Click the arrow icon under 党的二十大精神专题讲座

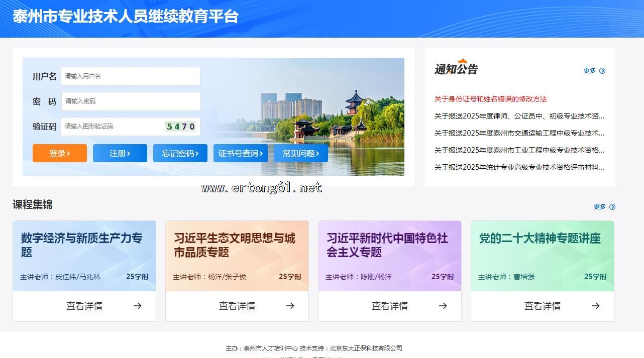595,306
